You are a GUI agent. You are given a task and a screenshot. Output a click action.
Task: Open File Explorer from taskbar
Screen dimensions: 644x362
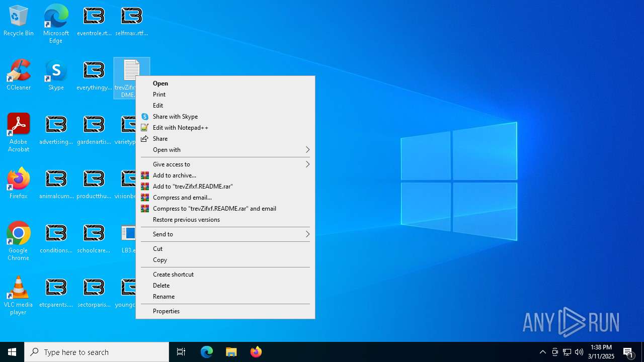(x=231, y=352)
